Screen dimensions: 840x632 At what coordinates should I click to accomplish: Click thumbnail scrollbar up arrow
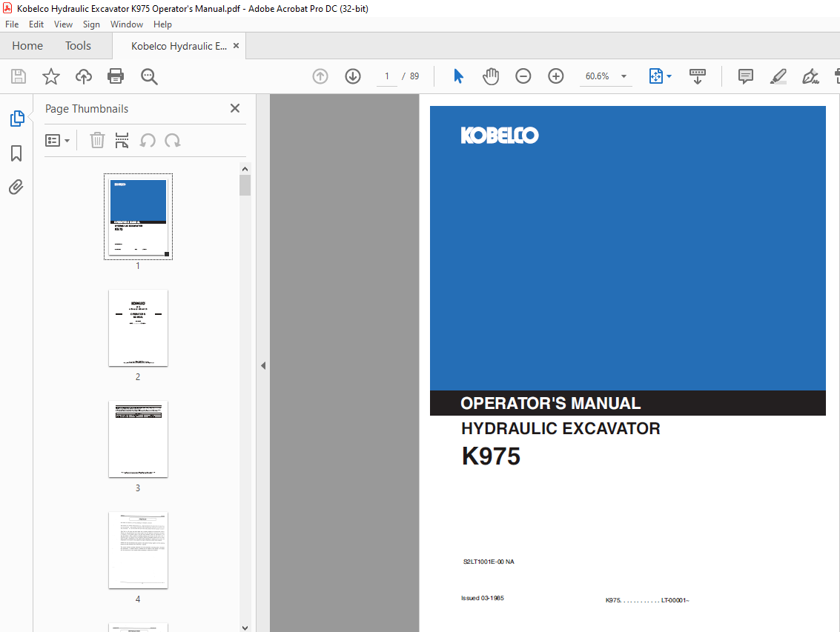coord(245,169)
